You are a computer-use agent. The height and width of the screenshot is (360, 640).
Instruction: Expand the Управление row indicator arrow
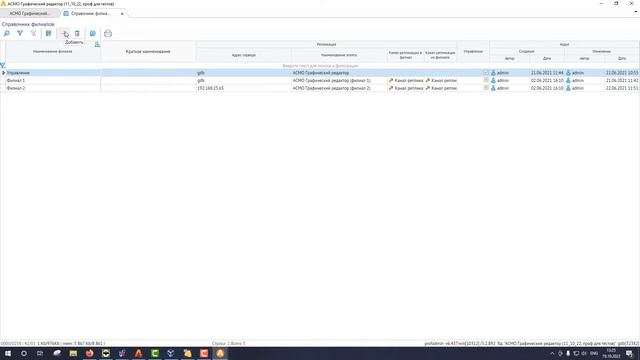pos(3,73)
